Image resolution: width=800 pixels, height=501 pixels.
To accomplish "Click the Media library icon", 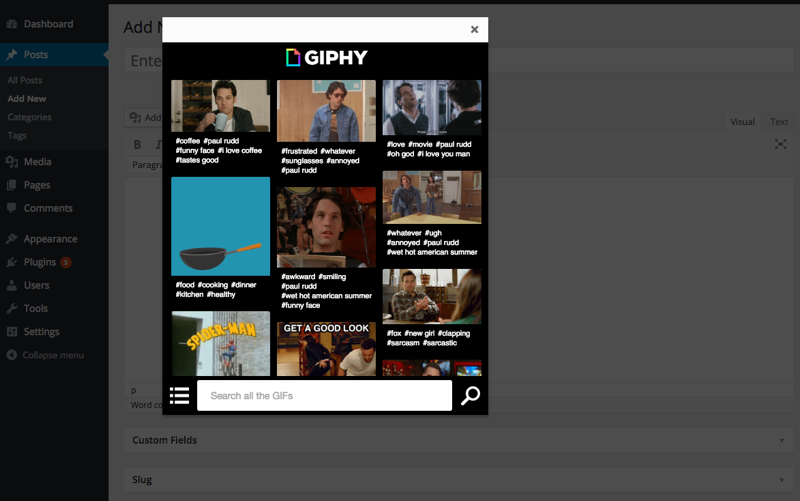I will click(x=12, y=162).
